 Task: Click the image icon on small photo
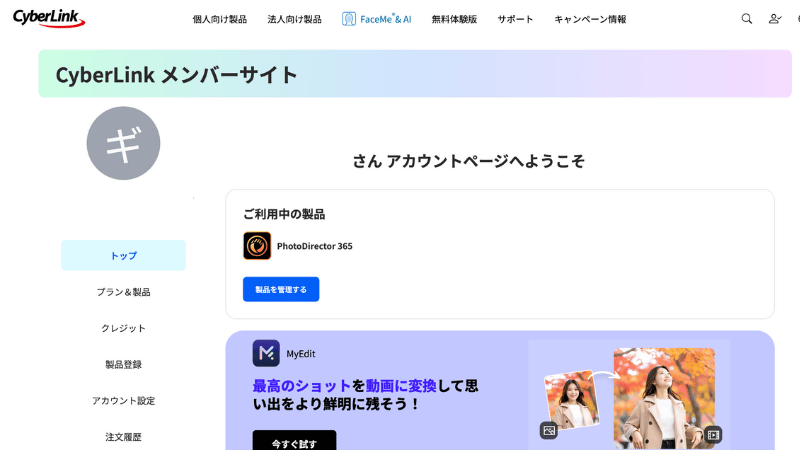(548, 431)
